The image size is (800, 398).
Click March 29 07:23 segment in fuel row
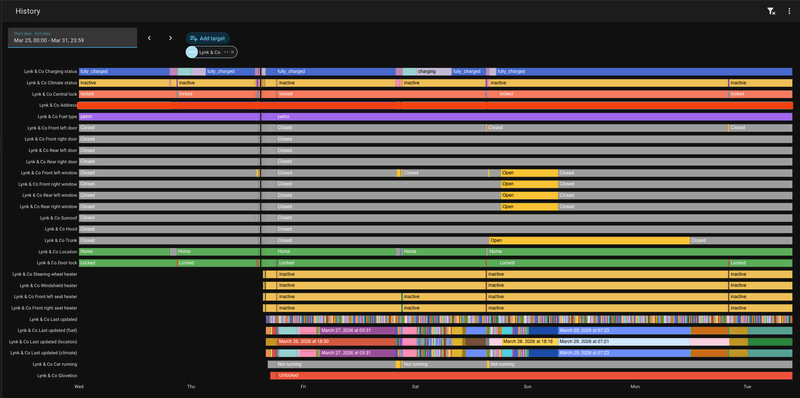point(624,331)
